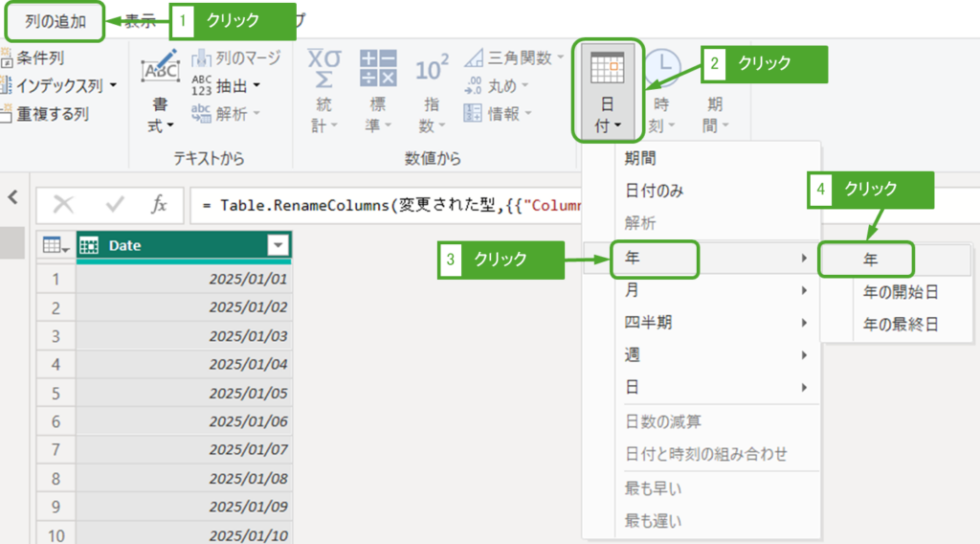Select 年 in the year submenu
This screenshot has width=980, height=544.
[x=871, y=259]
